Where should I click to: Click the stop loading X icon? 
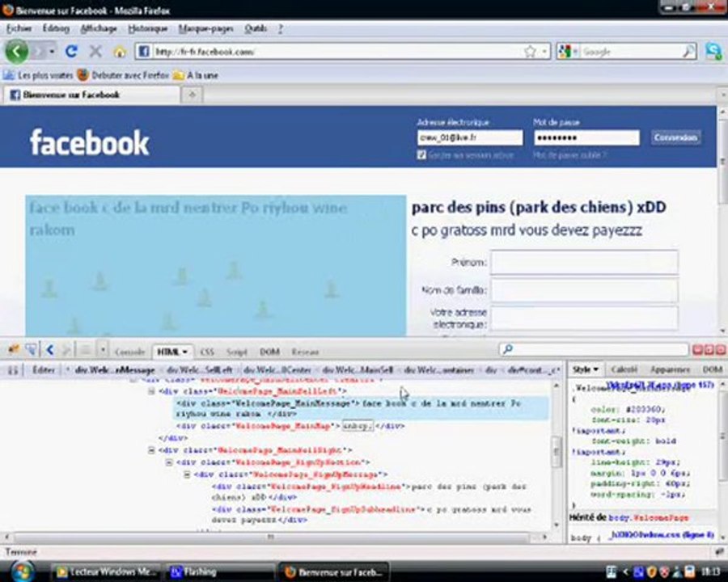[95, 52]
